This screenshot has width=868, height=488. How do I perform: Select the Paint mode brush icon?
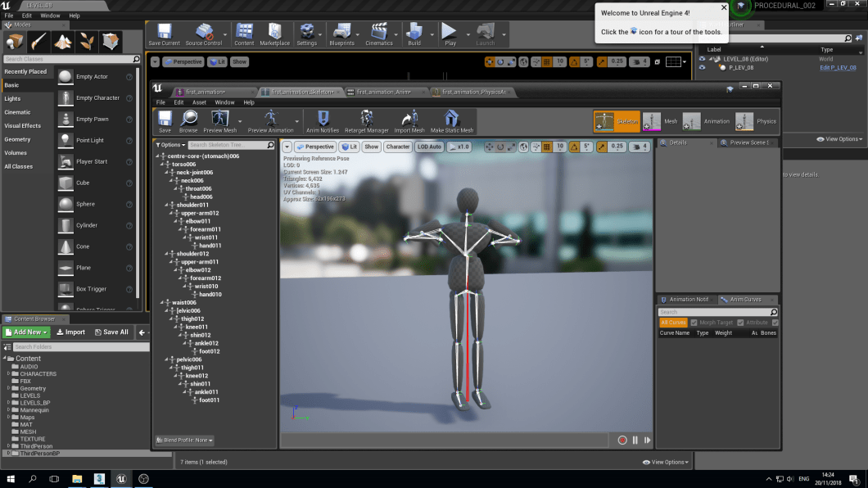(38, 42)
